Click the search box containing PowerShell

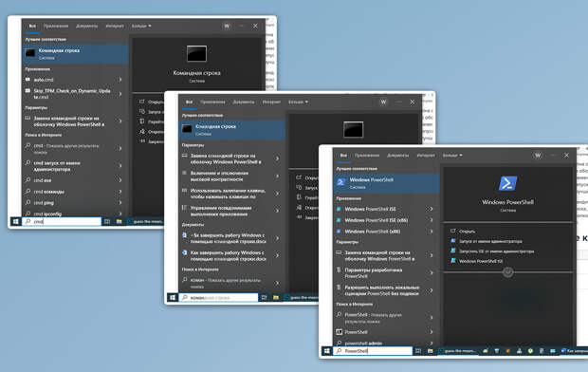[373, 351]
